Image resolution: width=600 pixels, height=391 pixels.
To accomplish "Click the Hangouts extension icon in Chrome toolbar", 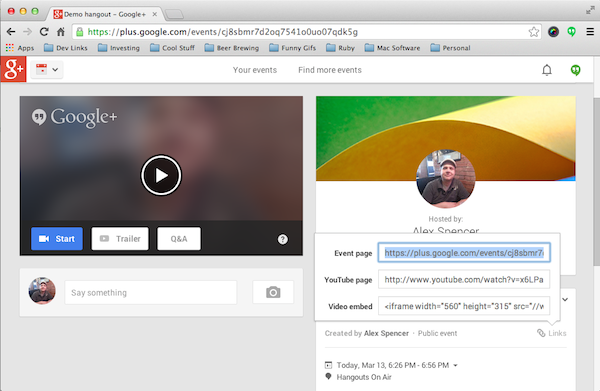I will (572, 32).
